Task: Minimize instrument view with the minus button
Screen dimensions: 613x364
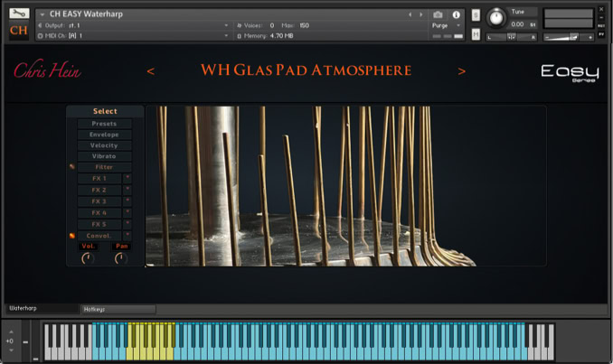Action: pyautogui.click(x=601, y=18)
